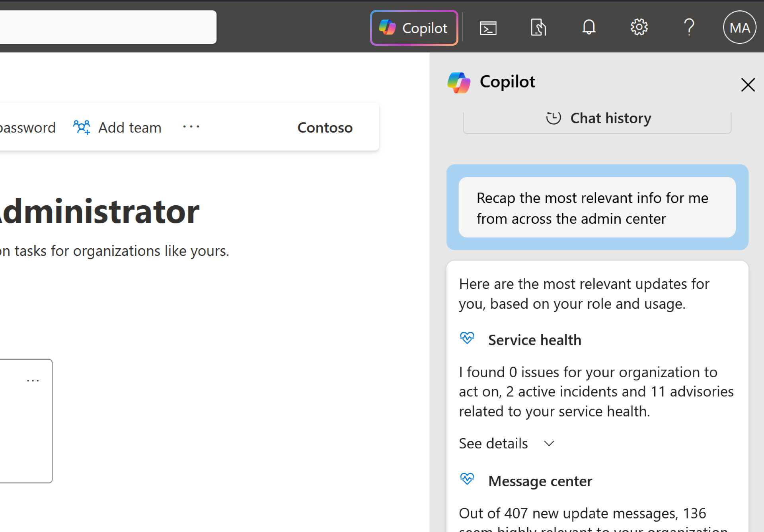Open admin center settings gear

click(639, 27)
